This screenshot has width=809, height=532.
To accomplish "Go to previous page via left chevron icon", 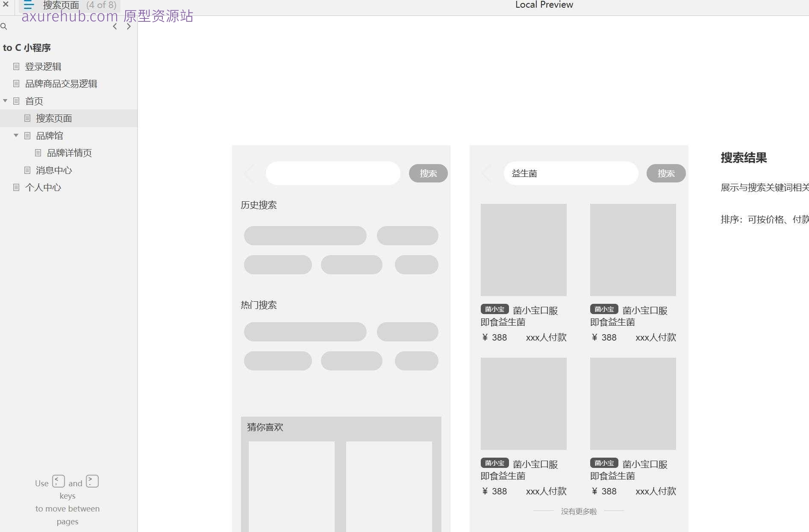I will [x=115, y=26].
